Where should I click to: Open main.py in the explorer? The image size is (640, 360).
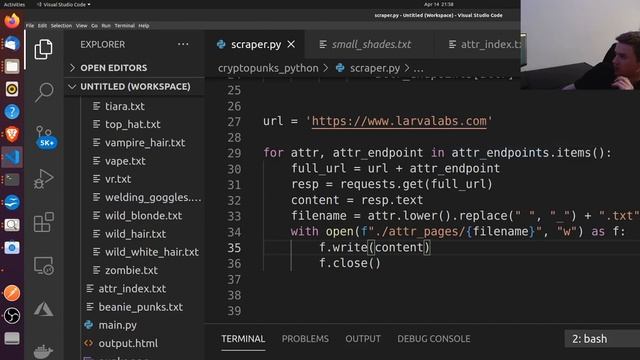click(x=117, y=325)
